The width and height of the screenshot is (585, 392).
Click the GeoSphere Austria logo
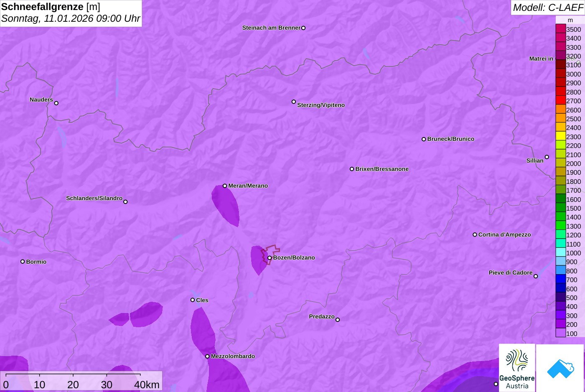tap(517, 368)
